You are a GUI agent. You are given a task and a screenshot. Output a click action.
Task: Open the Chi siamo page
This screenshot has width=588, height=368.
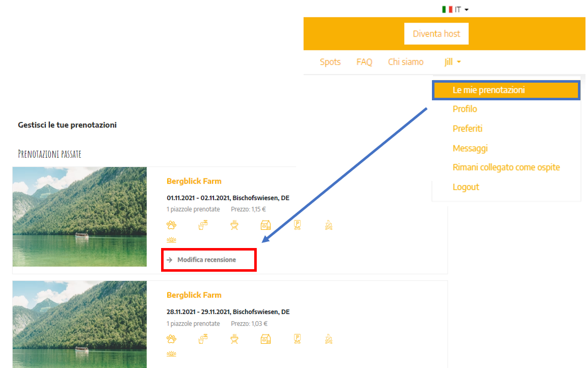406,62
